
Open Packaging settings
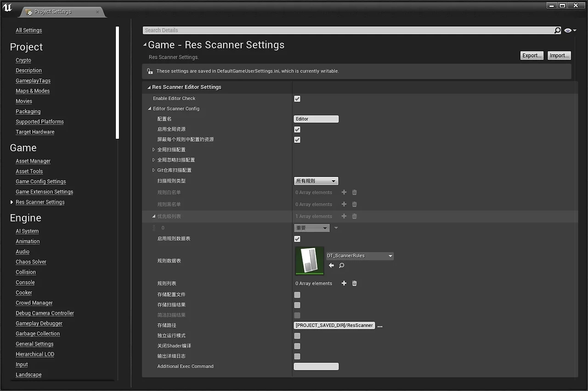(28, 112)
